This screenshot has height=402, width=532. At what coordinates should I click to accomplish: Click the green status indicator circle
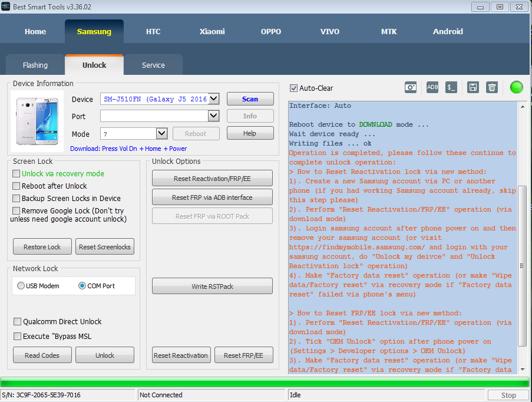click(x=516, y=87)
